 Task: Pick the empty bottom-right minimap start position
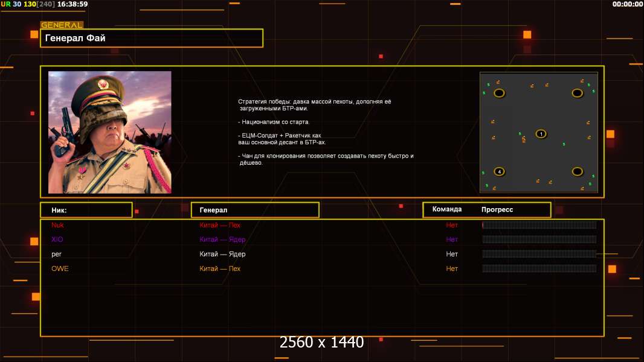point(577,171)
